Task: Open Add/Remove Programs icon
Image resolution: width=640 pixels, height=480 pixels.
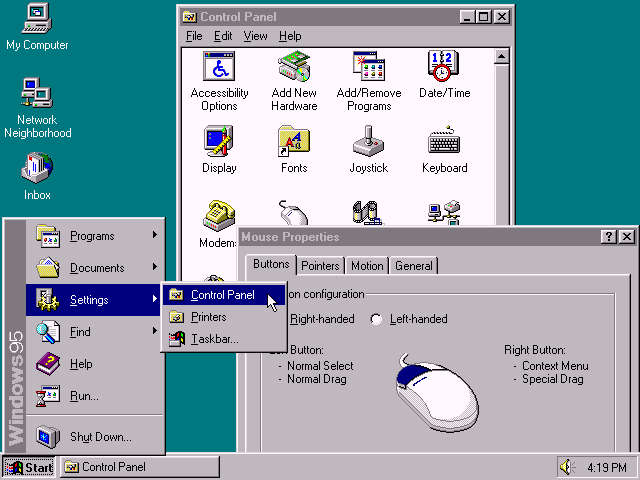Action: [x=369, y=67]
